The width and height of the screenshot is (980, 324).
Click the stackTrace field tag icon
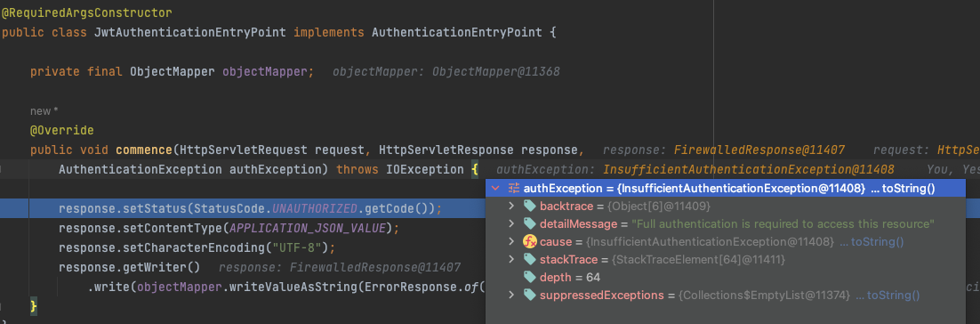coord(529,259)
